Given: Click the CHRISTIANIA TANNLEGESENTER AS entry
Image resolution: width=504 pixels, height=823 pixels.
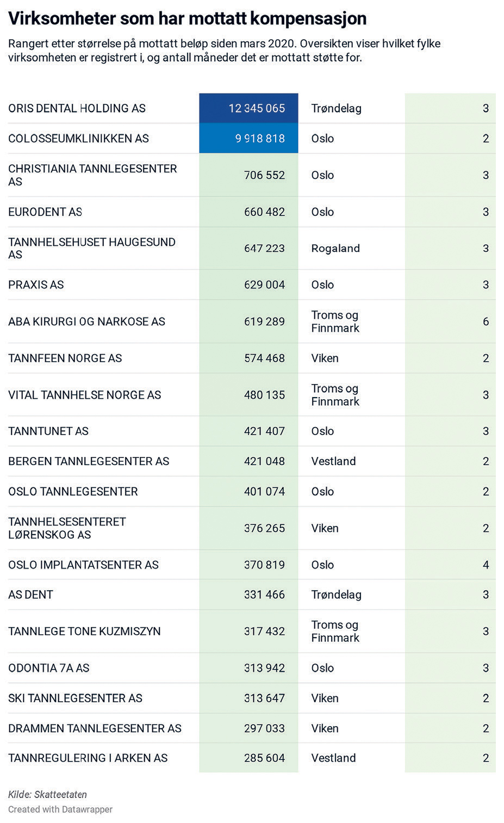Looking at the screenshot, I should point(92,175).
